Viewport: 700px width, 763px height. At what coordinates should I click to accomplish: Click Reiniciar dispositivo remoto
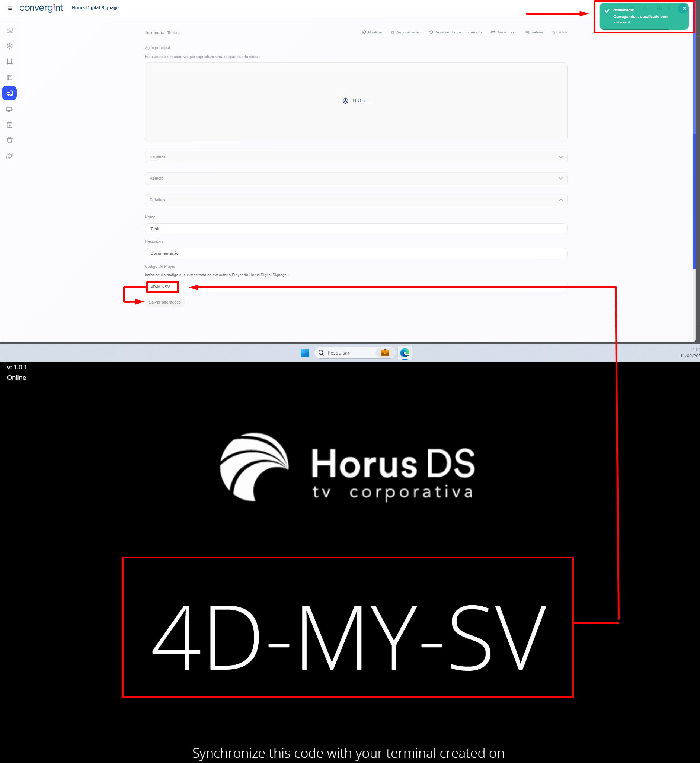pyautogui.click(x=455, y=33)
